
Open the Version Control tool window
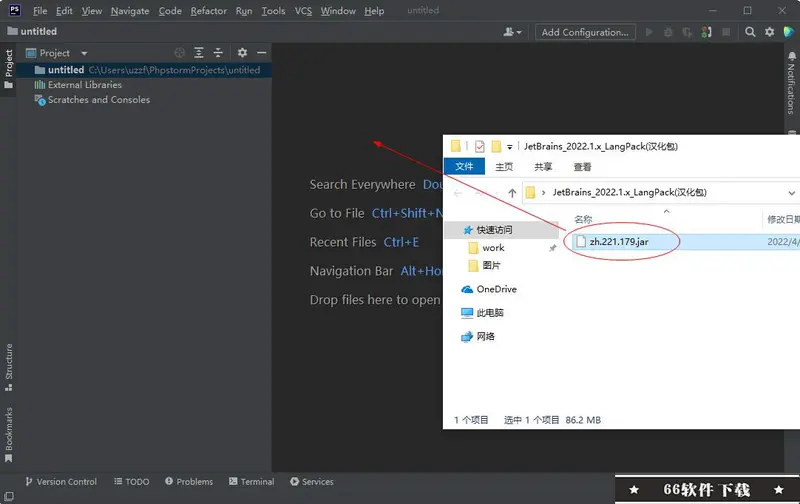tap(60, 482)
